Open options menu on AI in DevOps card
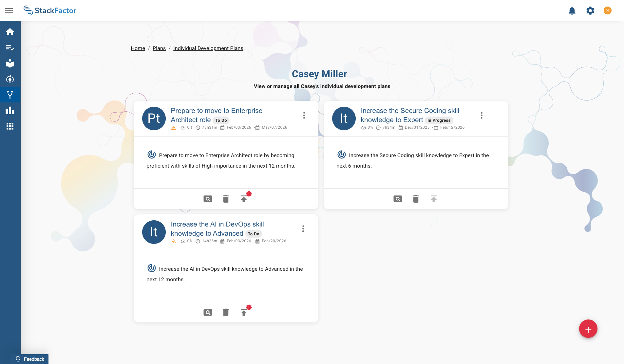Viewport: 624px width, 364px height. pyautogui.click(x=303, y=229)
